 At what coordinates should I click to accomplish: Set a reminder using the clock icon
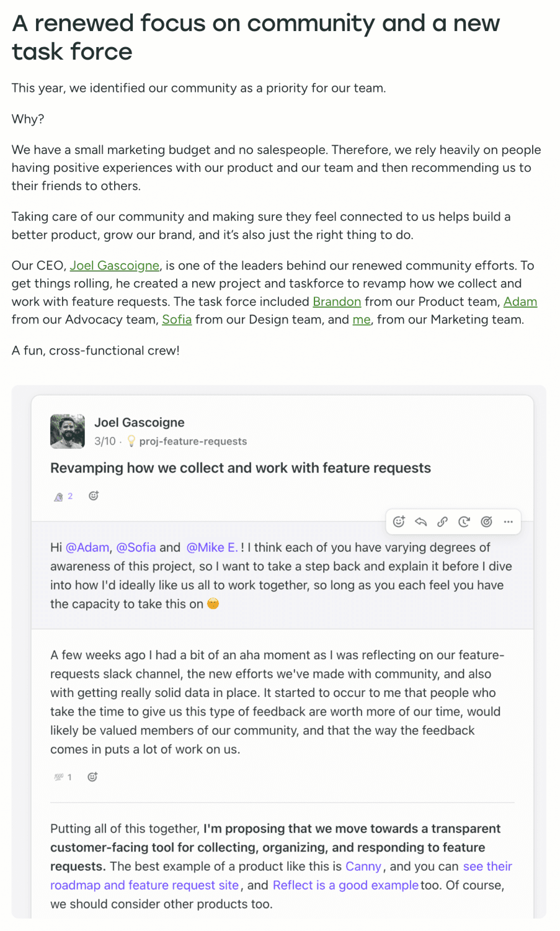[x=464, y=521]
